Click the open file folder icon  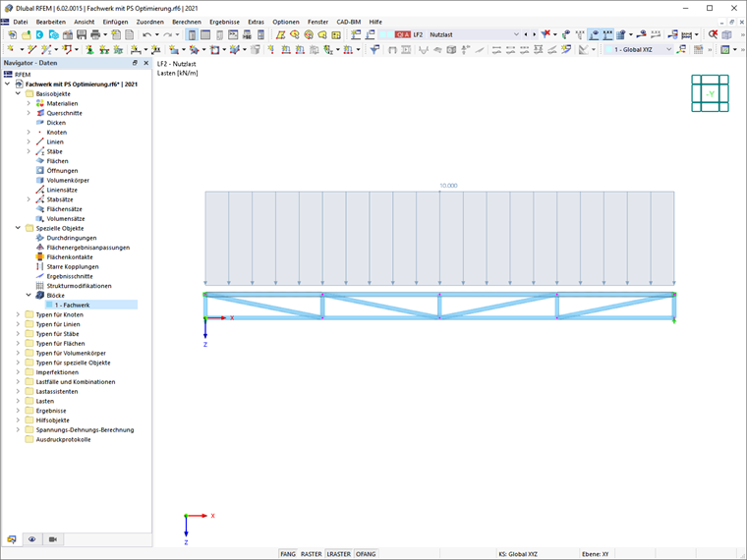pyautogui.click(x=27, y=34)
